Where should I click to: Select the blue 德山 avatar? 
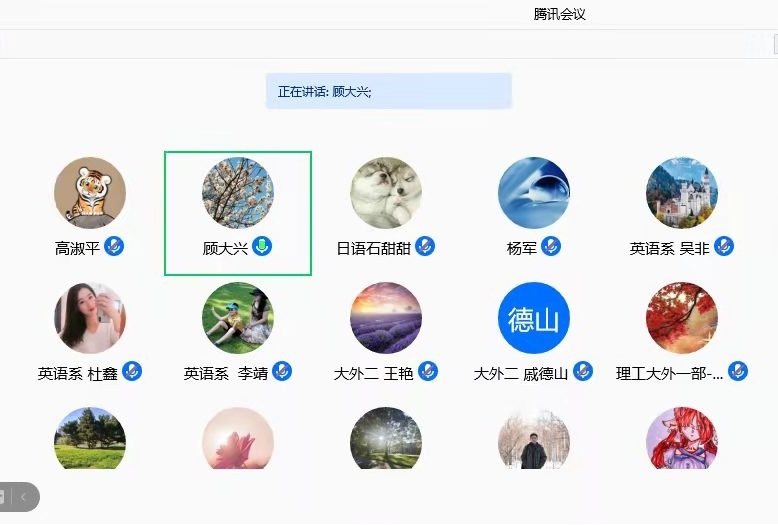pyautogui.click(x=534, y=318)
